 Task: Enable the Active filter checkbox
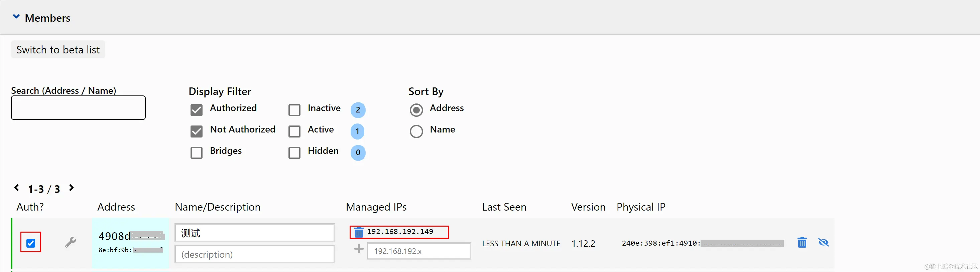pos(294,131)
